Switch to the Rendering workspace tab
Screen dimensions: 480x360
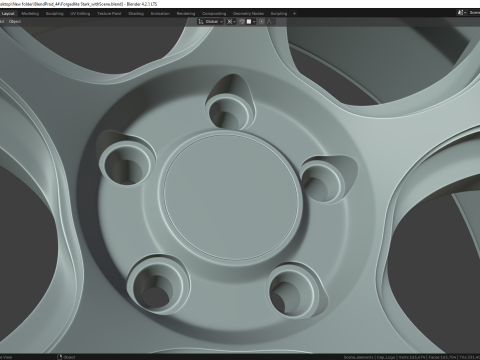186,14
